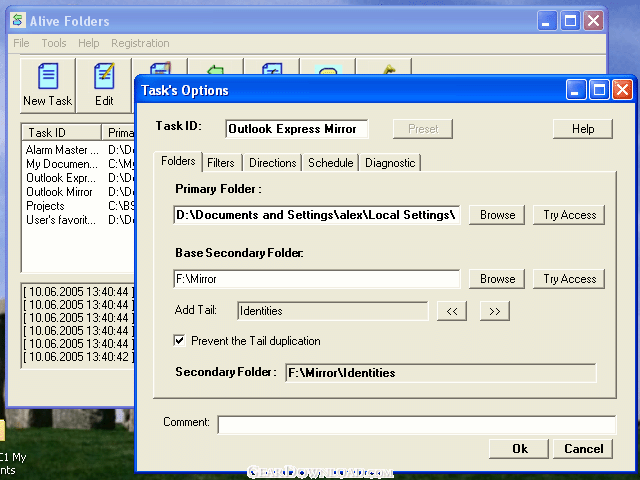Screen dimensions: 640x480
Task: Try Access for the Base Secondary Folder
Action: click(569, 279)
